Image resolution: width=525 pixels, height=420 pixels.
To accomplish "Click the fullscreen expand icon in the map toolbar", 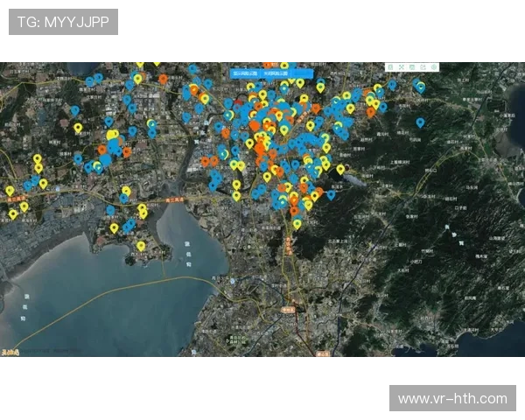I will point(402,66).
